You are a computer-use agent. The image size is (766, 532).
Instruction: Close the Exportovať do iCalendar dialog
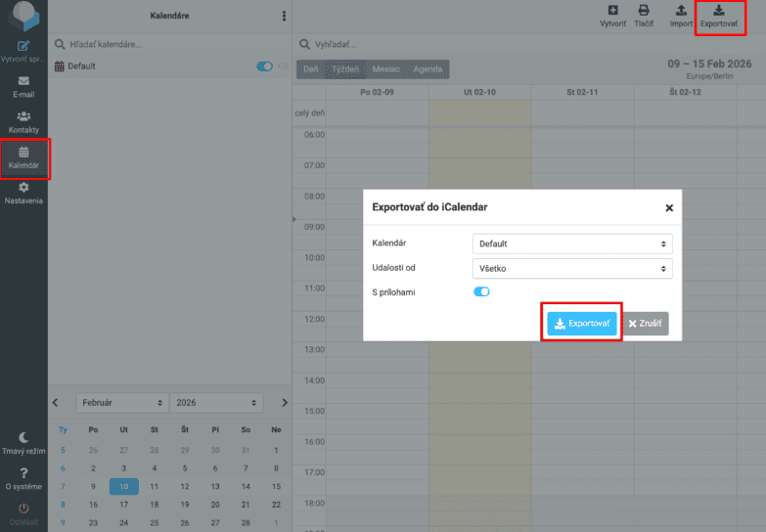point(669,208)
